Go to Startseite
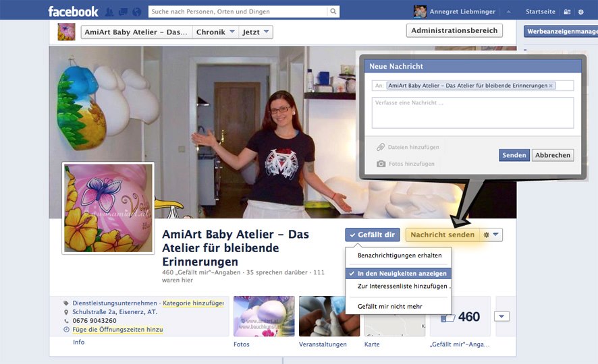Viewport: 598px width, 364px height. pos(541,12)
